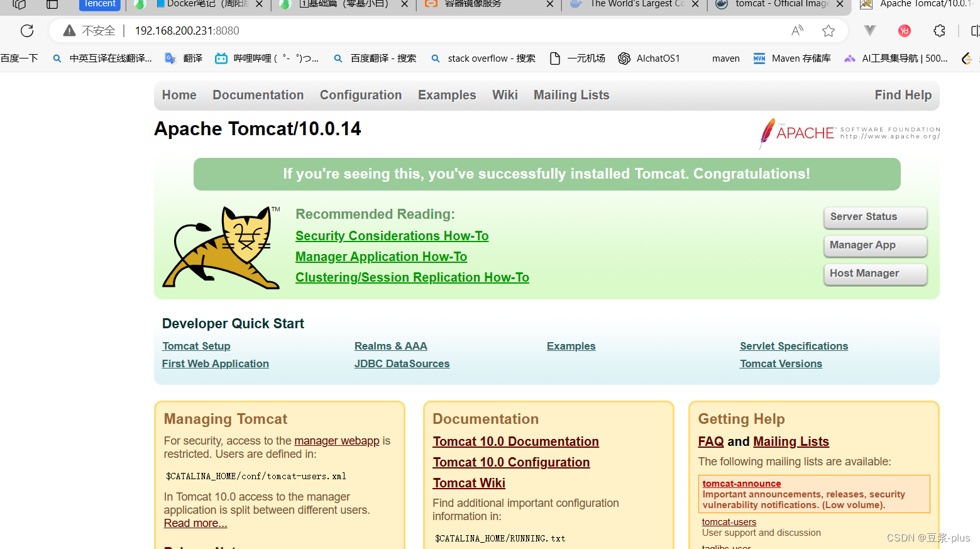Reload the page with the refresh icon
980x549 pixels.
coord(27,30)
